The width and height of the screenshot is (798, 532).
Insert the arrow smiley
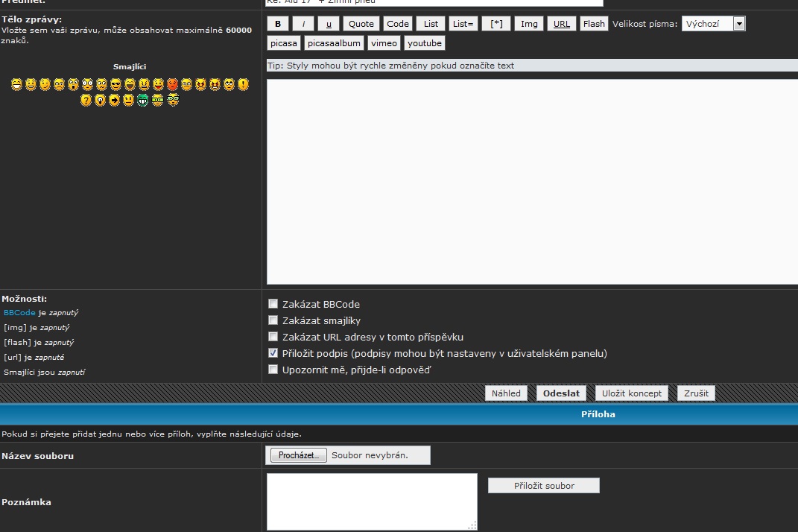[114, 100]
